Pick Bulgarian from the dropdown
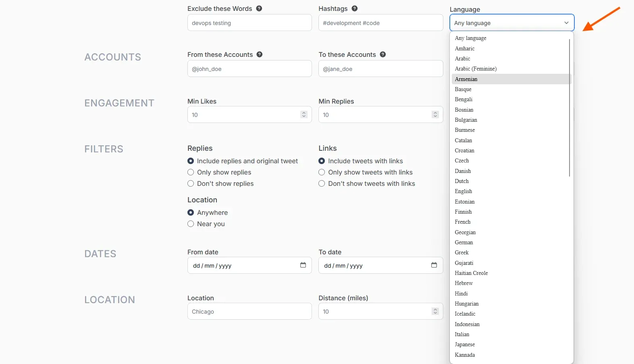 511,120
